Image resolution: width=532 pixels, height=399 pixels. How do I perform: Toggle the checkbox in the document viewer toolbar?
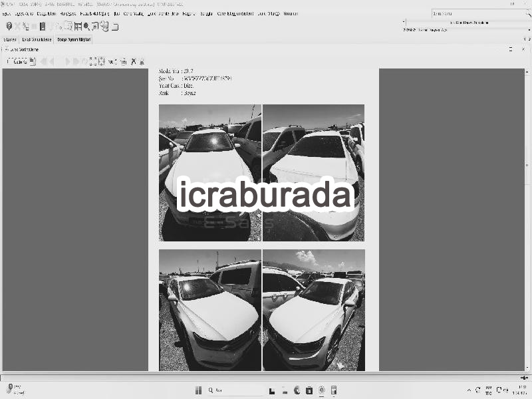tap(9, 61)
